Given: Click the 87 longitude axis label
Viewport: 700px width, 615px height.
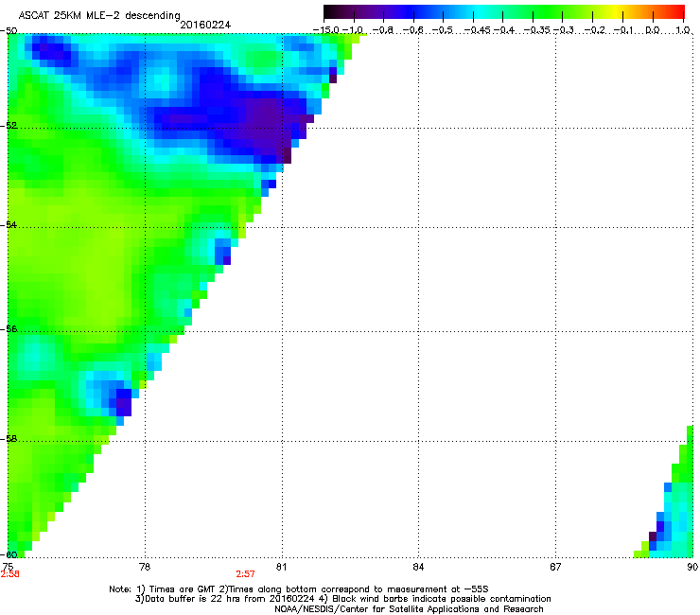Looking at the screenshot, I should click(555, 567).
